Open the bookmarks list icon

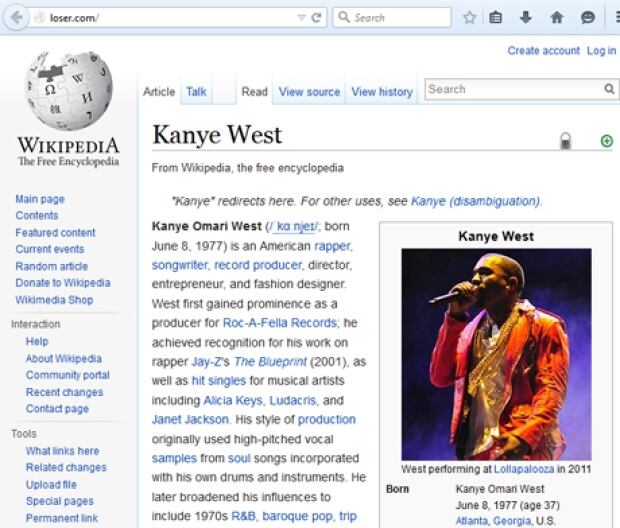495,17
